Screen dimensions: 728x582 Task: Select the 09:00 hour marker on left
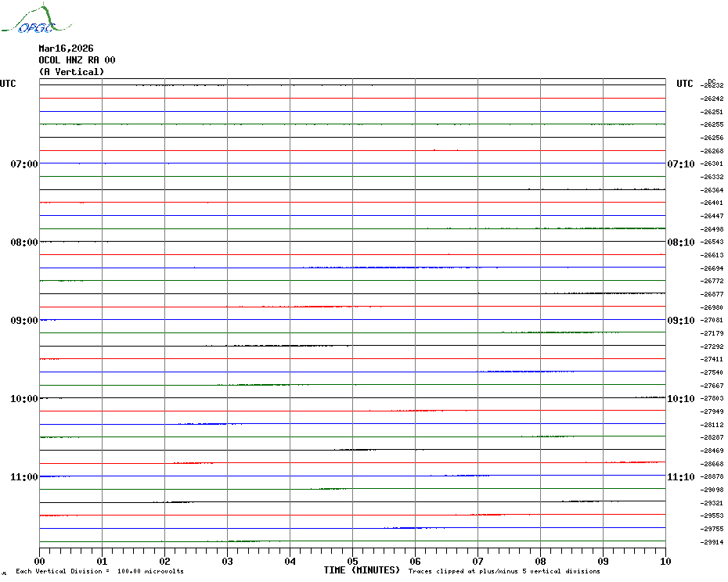point(24,321)
